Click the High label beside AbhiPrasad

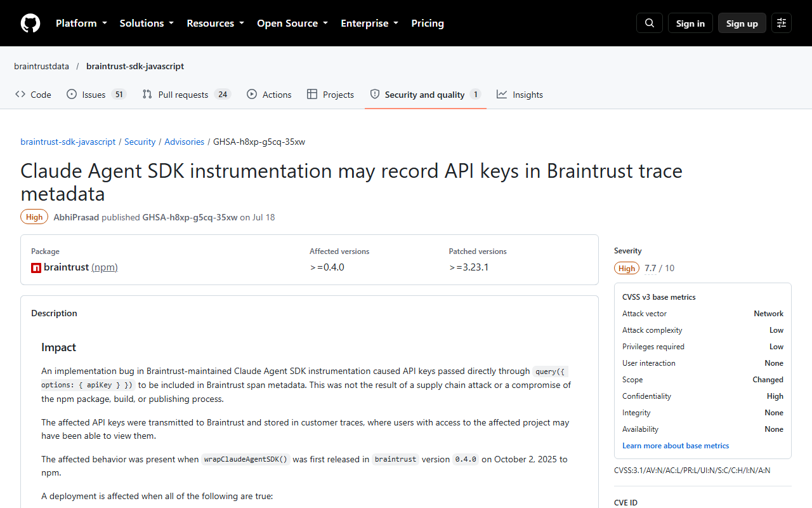[x=34, y=217]
